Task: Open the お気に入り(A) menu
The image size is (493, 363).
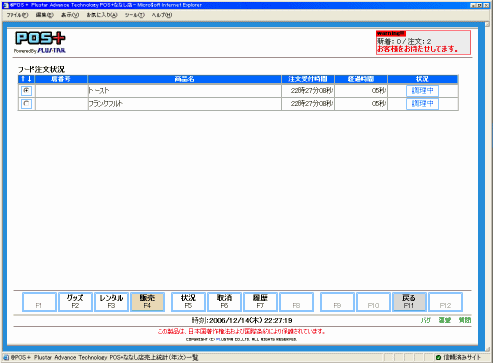Action: [x=102, y=15]
